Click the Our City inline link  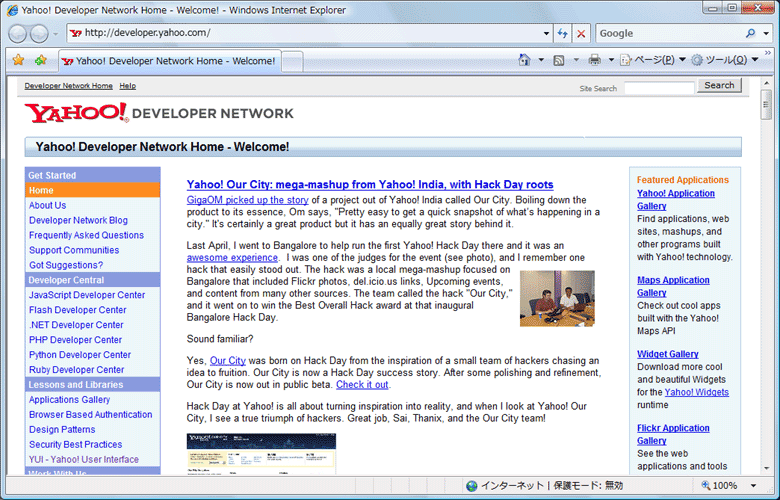tap(228, 360)
